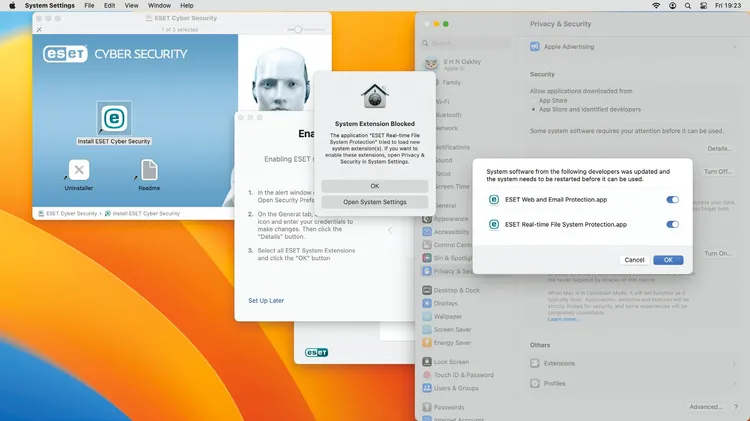Expand the Apple Advertising row chevron
The image size is (750, 421).
tap(734, 46)
